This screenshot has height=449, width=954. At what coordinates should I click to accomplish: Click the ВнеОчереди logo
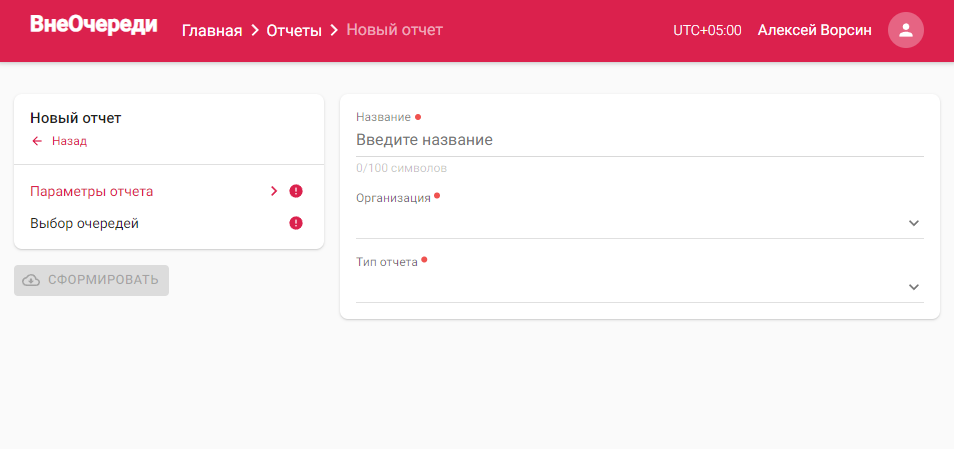pos(94,24)
